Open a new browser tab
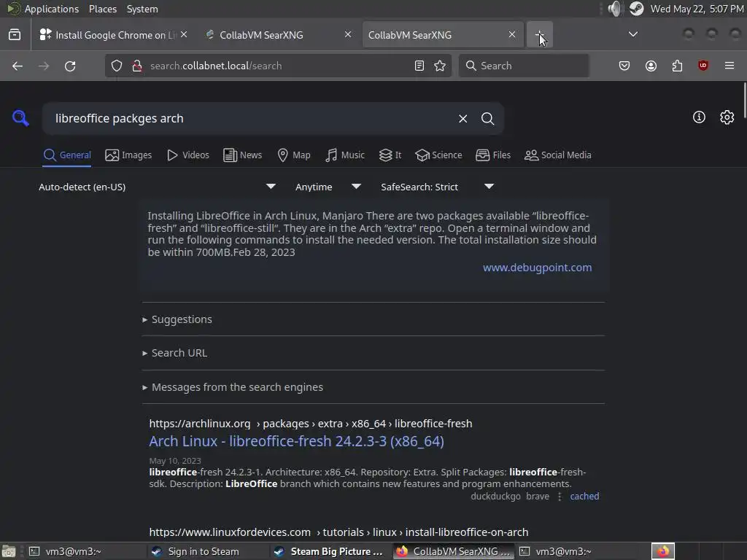The height and width of the screenshot is (560, 747). (x=539, y=35)
